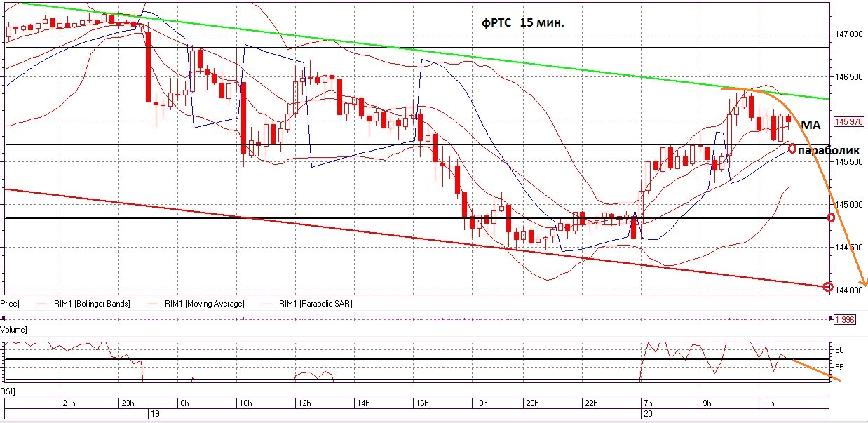Click the RSI scale label 60
This screenshot has height=423, width=868.
[840, 349]
